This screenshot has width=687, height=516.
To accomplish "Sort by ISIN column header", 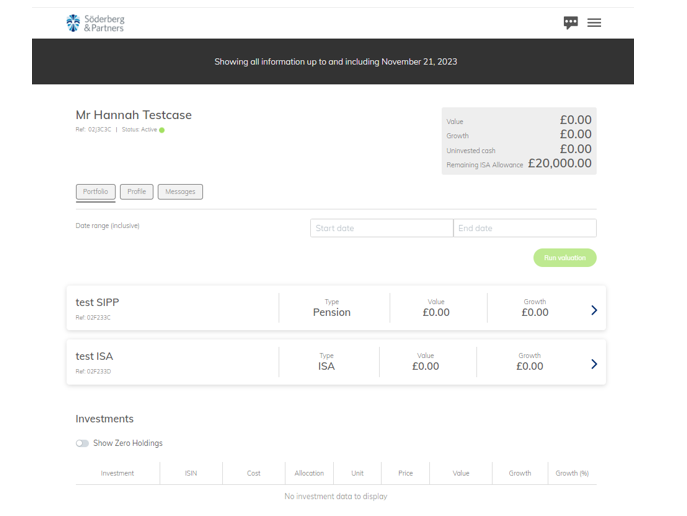I will click(190, 473).
